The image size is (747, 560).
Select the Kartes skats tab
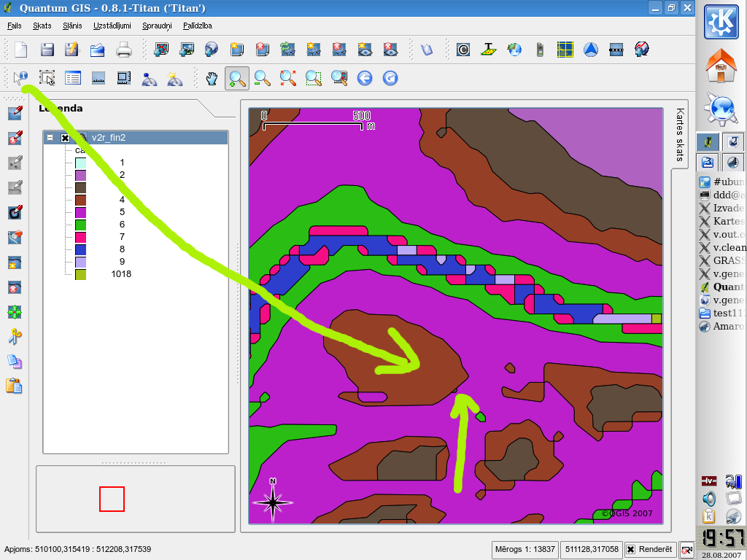[681, 135]
